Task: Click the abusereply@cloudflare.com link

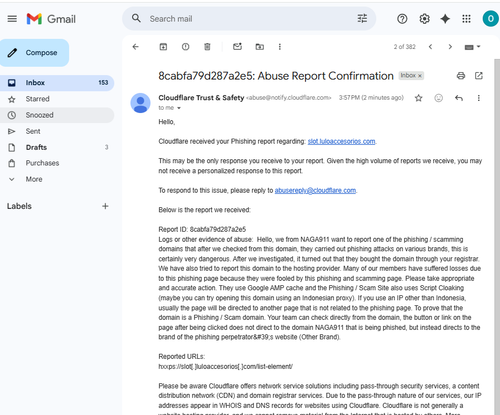Action: pyautogui.click(x=315, y=190)
